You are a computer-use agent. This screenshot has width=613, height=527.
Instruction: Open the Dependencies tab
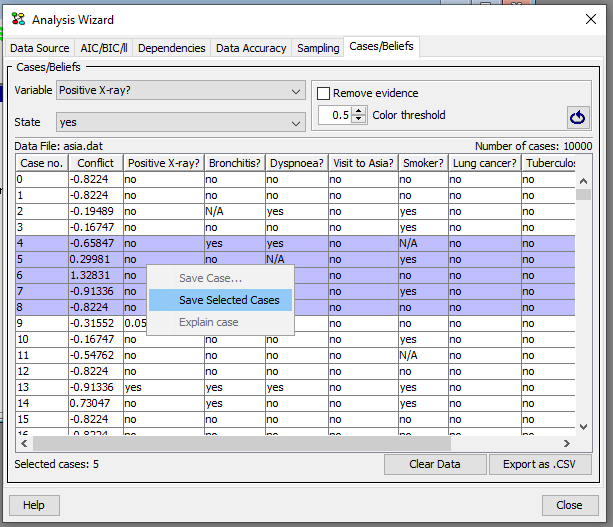pos(172,48)
